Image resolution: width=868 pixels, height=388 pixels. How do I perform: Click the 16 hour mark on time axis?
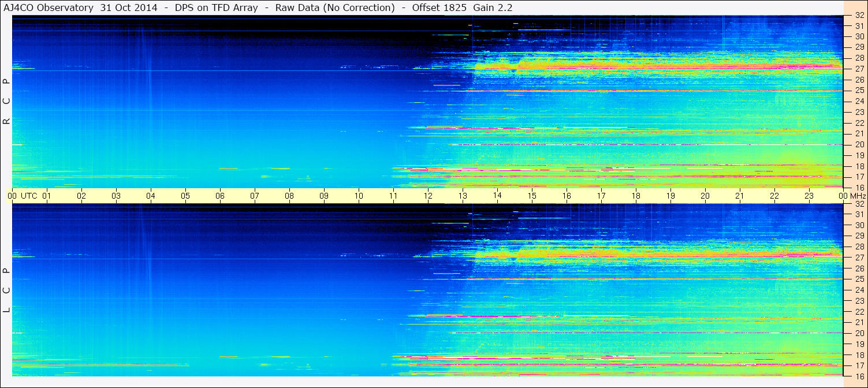tap(567, 196)
